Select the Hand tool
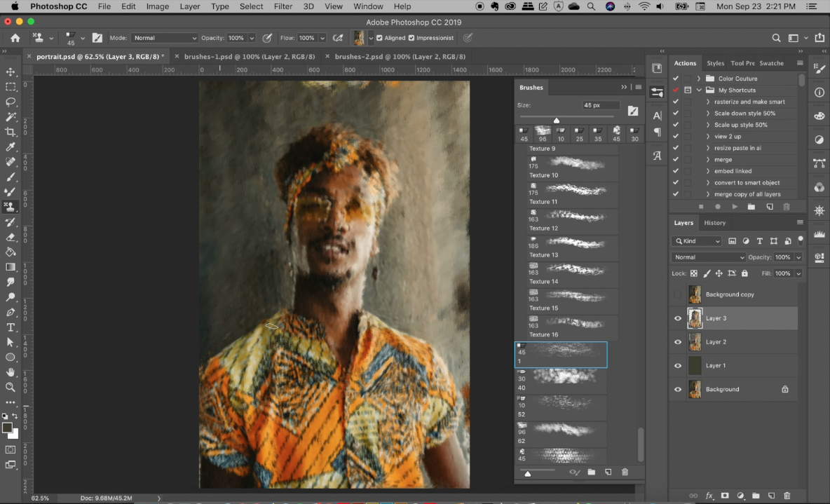 [x=10, y=372]
